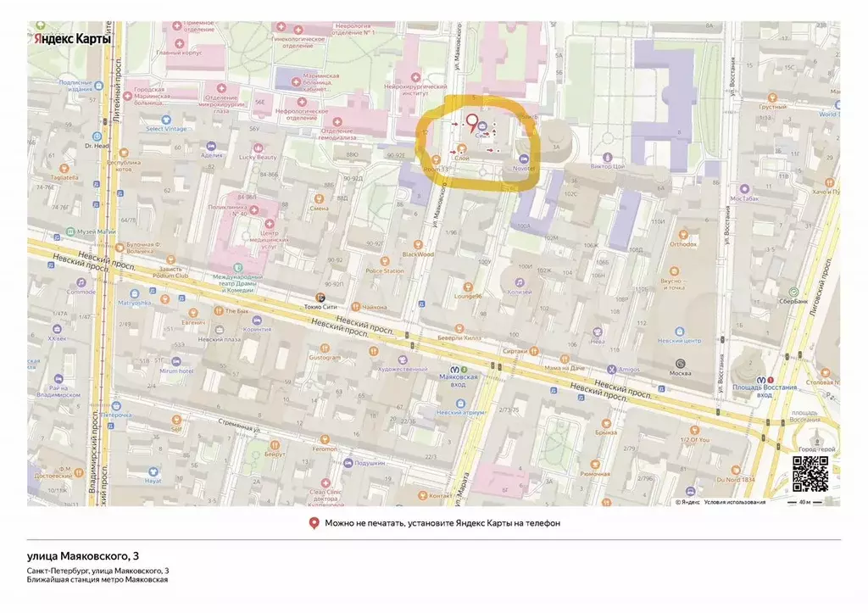
Task: Click the Коринтия hotel label
Action: point(258,329)
